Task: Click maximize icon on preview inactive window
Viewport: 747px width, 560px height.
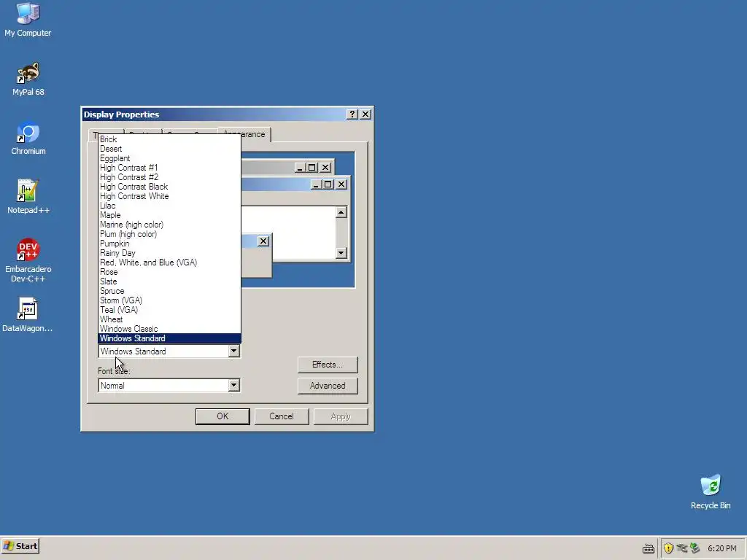Action: pos(312,168)
